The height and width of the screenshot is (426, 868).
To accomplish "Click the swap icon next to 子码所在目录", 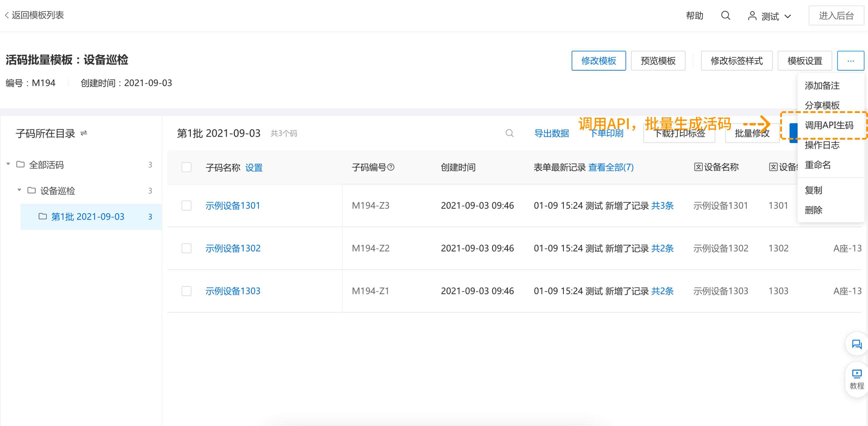I will [x=84, y=133].
